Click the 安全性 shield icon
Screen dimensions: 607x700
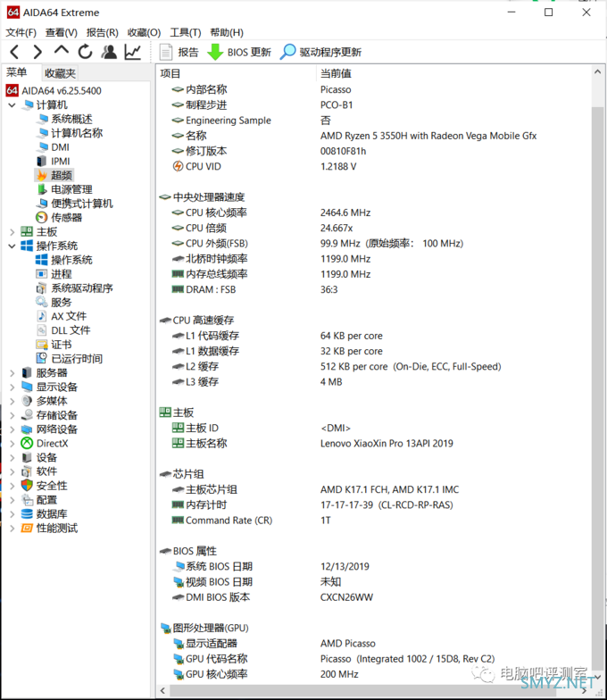(x=27, y=486)
